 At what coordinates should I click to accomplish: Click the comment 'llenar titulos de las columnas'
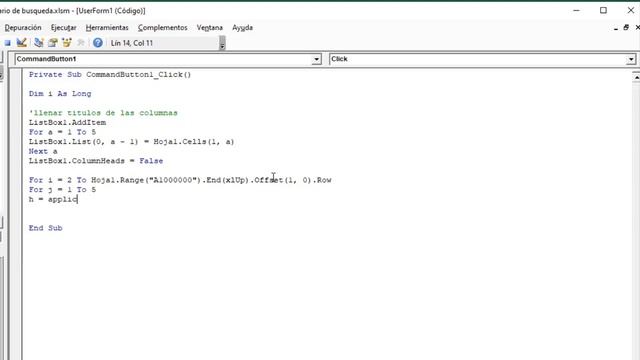(103, 113)
